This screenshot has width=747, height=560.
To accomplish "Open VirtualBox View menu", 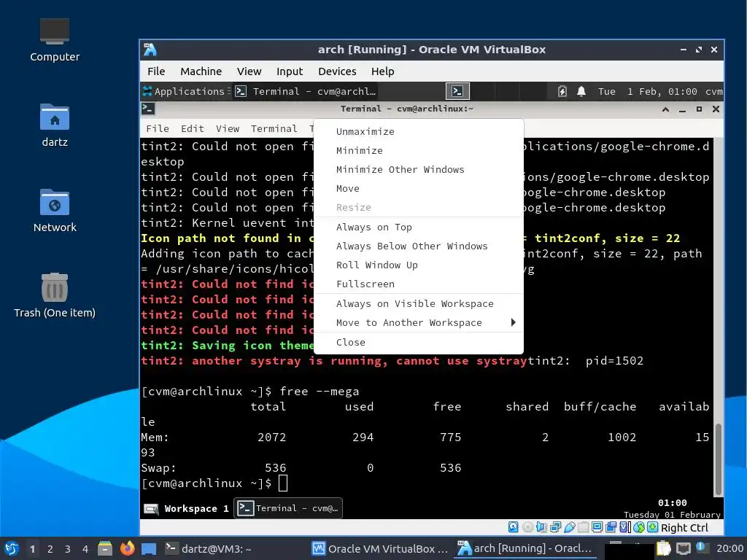I will click(x=249, y=71).
